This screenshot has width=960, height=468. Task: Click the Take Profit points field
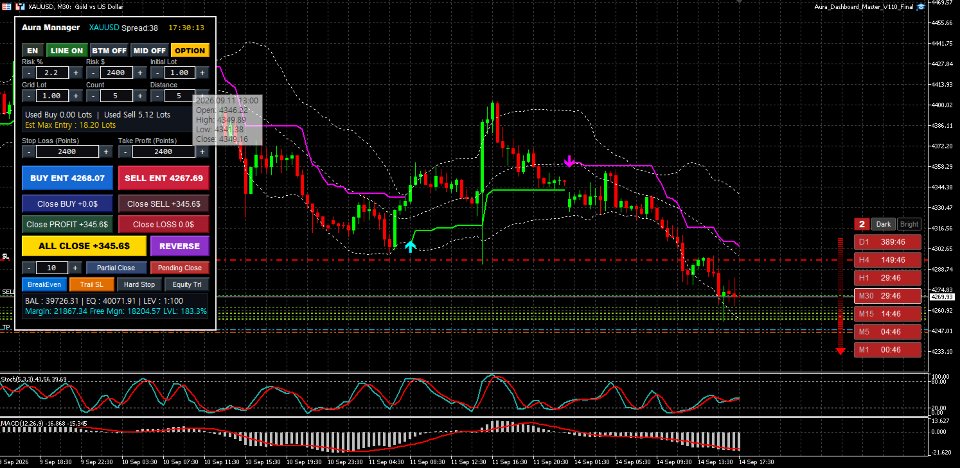tap(163, 151)
